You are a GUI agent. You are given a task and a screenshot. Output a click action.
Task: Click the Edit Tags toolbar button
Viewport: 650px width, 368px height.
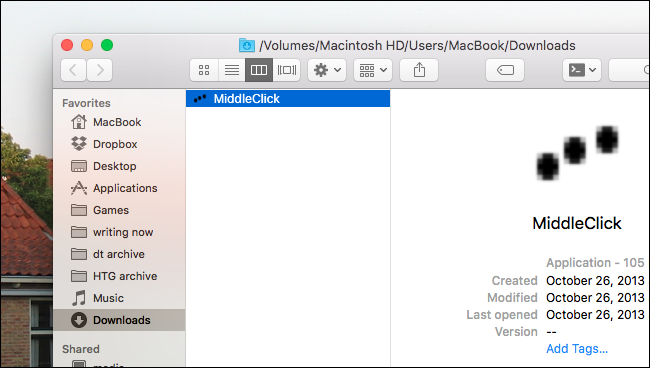(x=505, y=70)
